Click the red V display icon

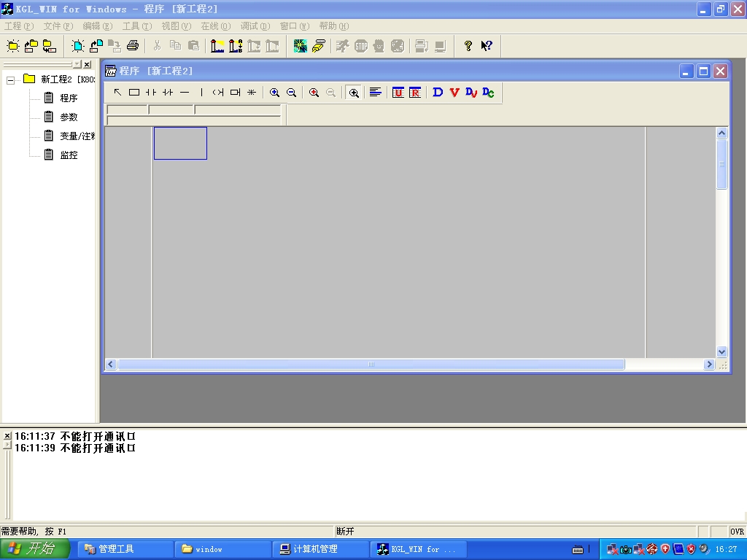pyautogui.click(x=454, y=93)
